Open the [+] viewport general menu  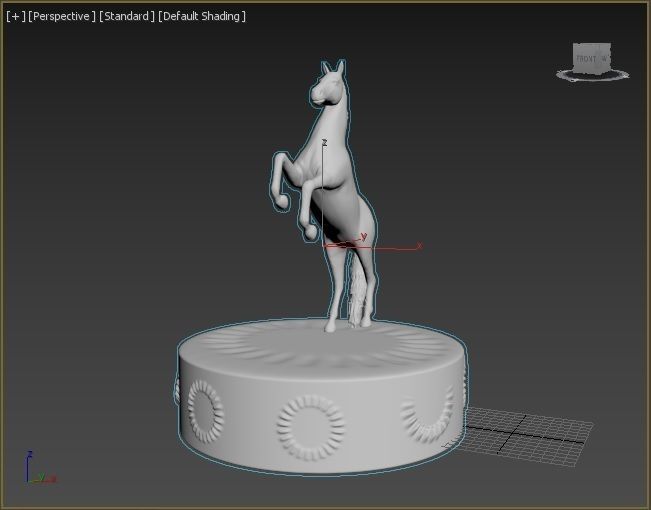tap(16, 16)
